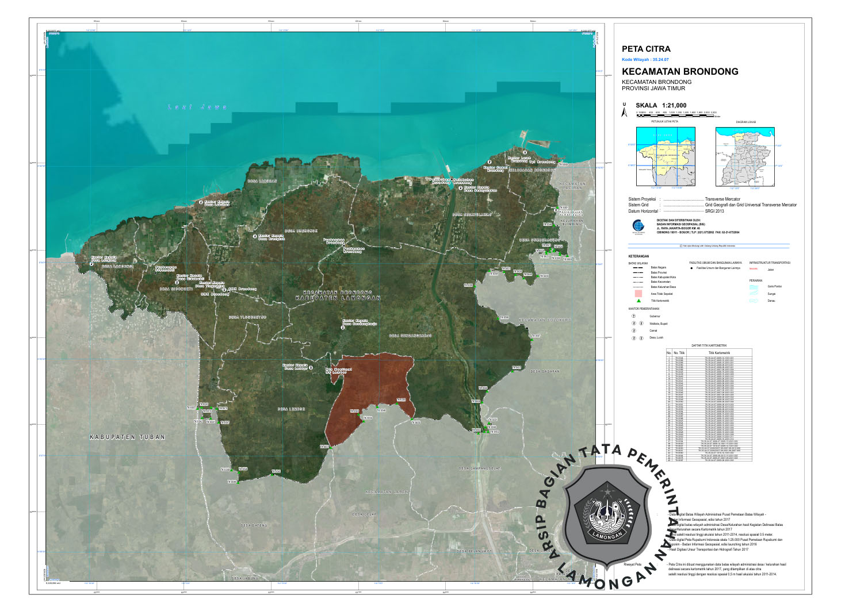Screen dimensions: 868x615
Task: Select the Sungai legend symbol
Action: click(754, 294)
